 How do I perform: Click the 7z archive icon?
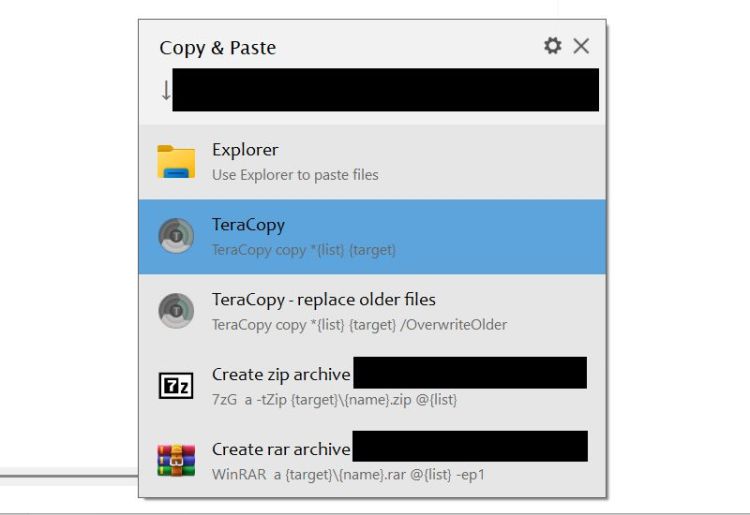[176, 386]
